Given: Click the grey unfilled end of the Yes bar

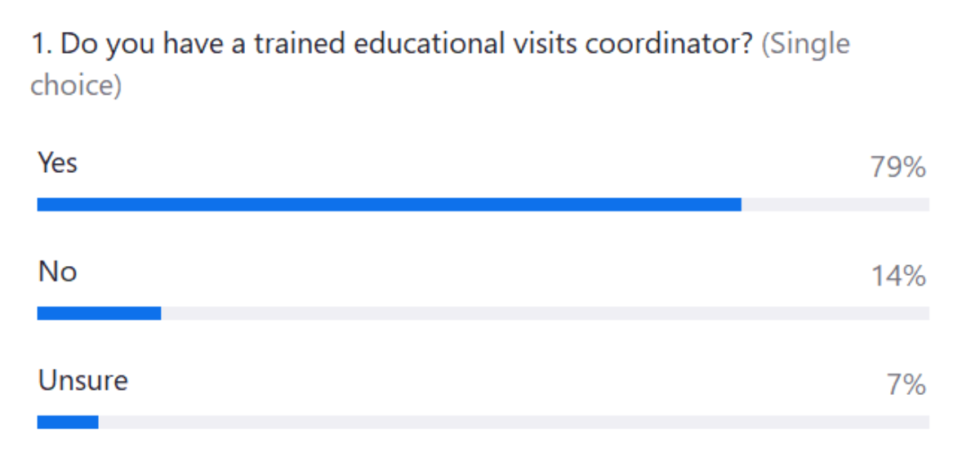Looking at the screenshot, I should pyautogui.click(x=835, y=205).
